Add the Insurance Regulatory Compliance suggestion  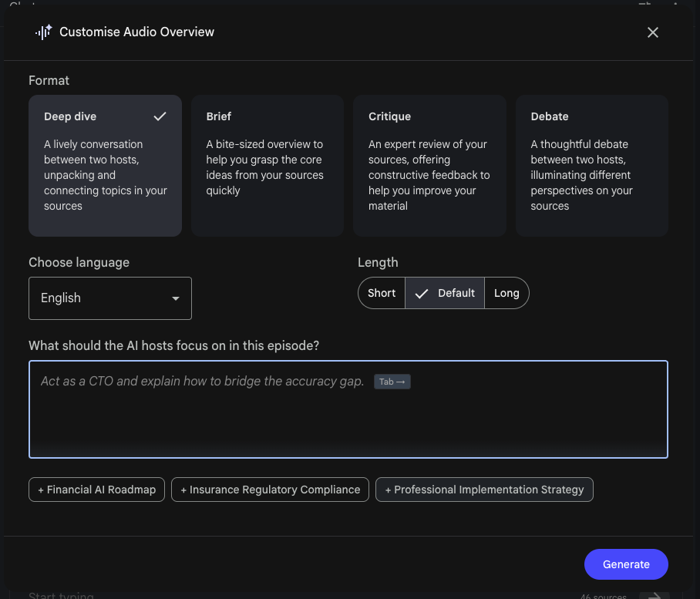270,490
